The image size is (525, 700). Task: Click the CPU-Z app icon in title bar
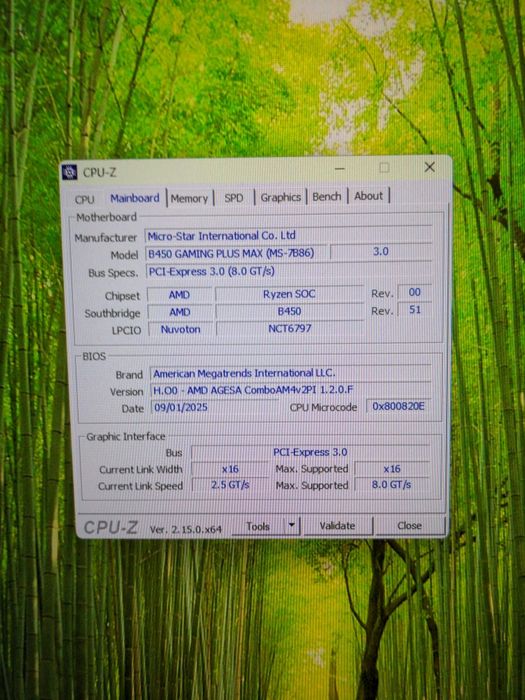pyautogui.click(x=69, y=172)
